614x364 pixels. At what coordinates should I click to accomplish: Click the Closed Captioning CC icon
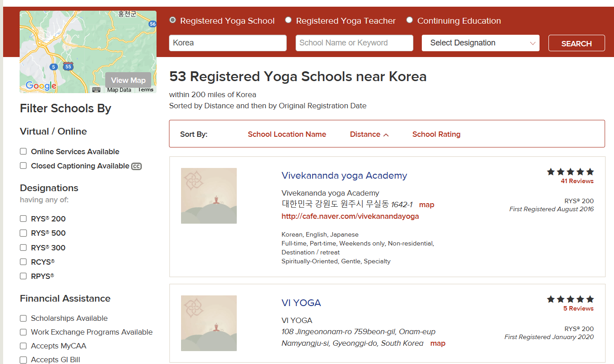point(136,166)
